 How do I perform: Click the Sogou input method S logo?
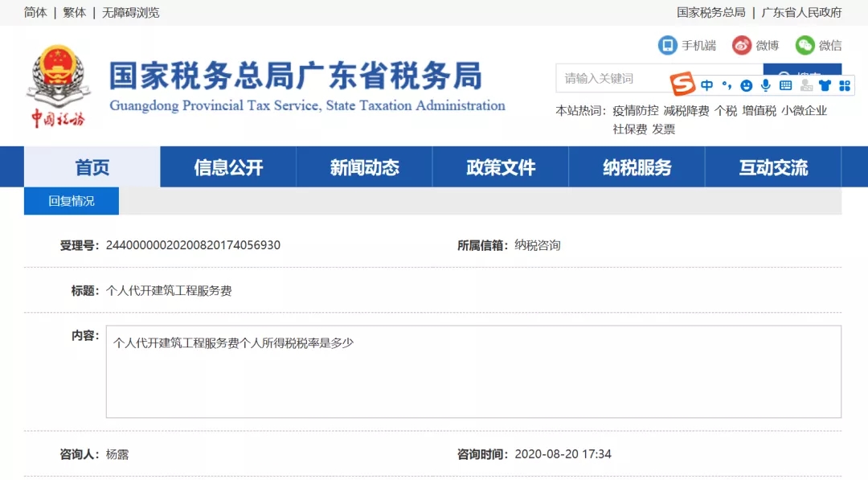[682, 84]
